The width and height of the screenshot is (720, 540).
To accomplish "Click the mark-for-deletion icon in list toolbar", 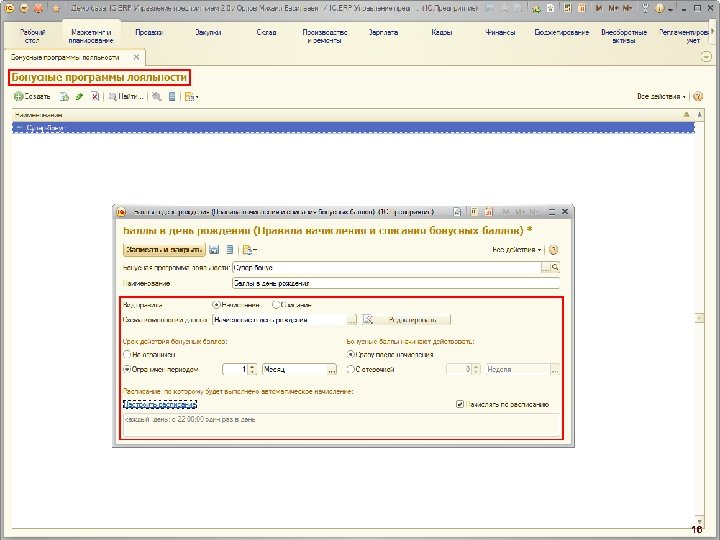I will coord(95,97).
